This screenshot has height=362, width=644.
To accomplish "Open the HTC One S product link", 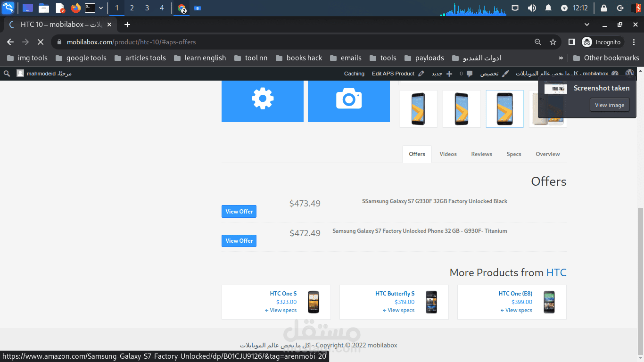I will click(x=283, y=294).
